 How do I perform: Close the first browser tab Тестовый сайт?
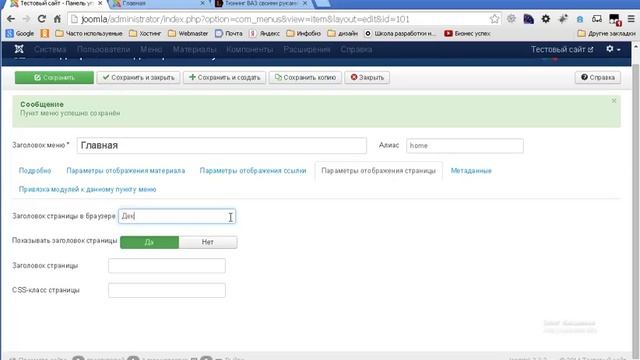click(100, 3)
